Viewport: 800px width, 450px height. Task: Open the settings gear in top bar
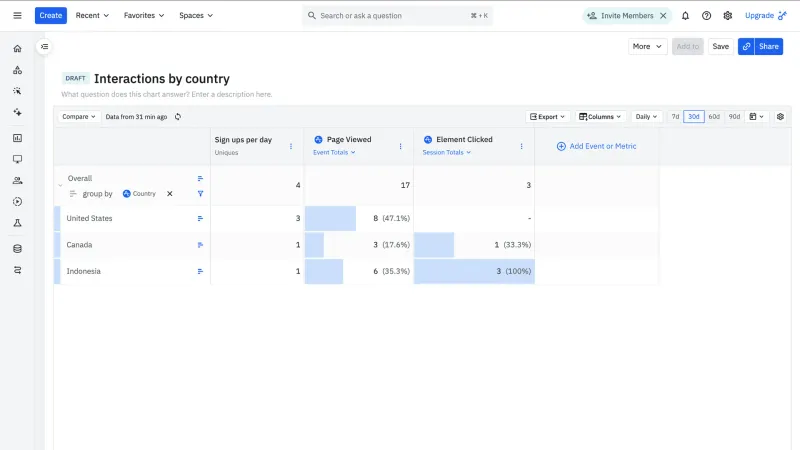coord(728,16)
